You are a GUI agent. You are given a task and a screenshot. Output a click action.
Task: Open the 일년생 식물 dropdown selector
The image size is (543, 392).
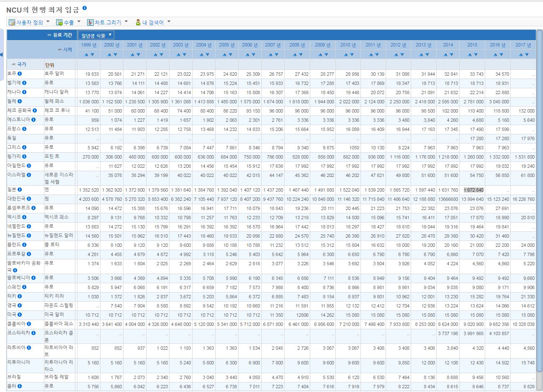[x=96, y=35]
